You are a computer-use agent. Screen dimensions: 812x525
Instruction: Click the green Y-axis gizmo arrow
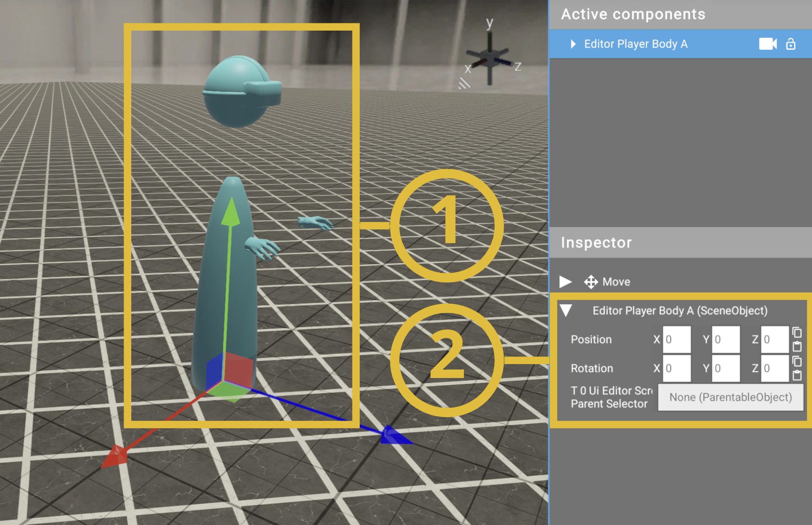pos(231,210)
